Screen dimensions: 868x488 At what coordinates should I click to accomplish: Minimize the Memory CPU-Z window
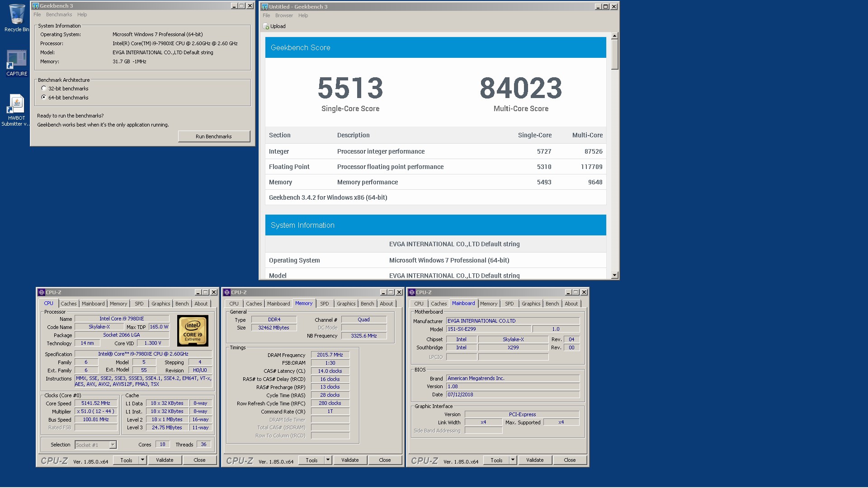coord(383,292)
